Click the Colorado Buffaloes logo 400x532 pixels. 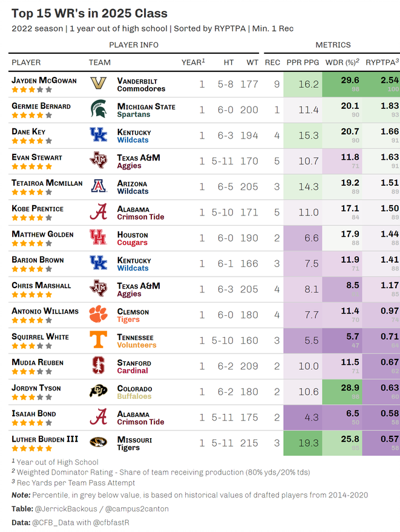[98, 392]
